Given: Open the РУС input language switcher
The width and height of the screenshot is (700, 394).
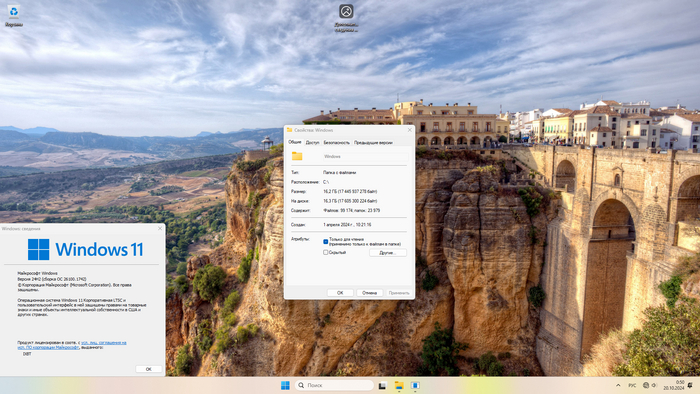Looking at the screenshot, I should click(x=632, y=385).
